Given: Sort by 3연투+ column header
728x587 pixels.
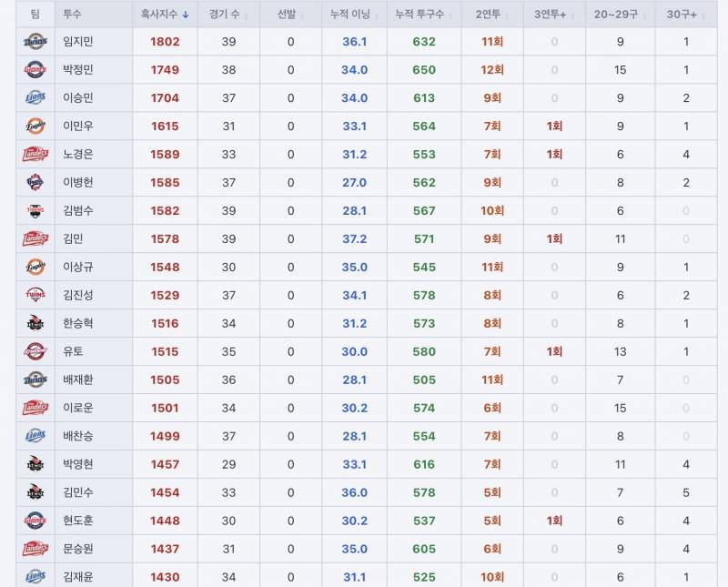Looking at the screenshot, I should tap(554, 15).
